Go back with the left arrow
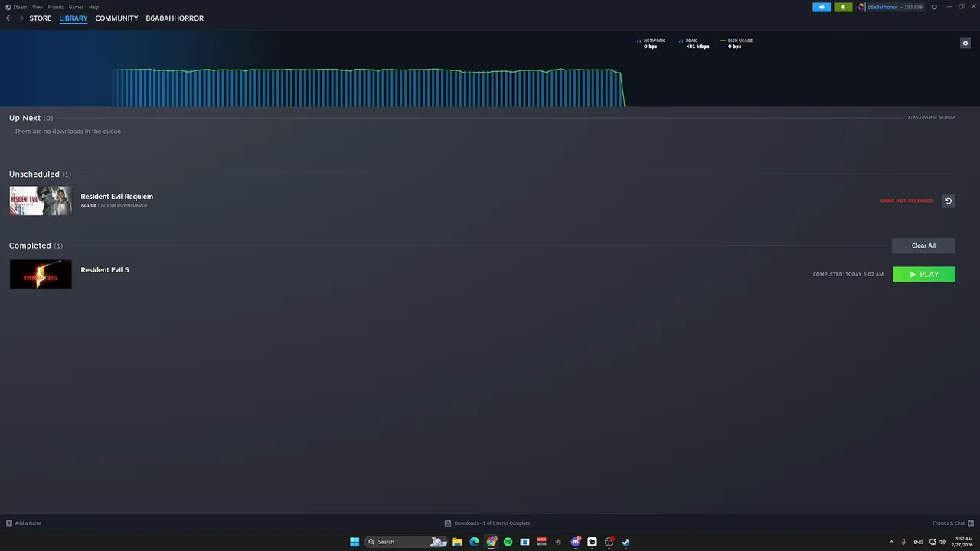Screen dimensions: 980x551 coord(9,18)
